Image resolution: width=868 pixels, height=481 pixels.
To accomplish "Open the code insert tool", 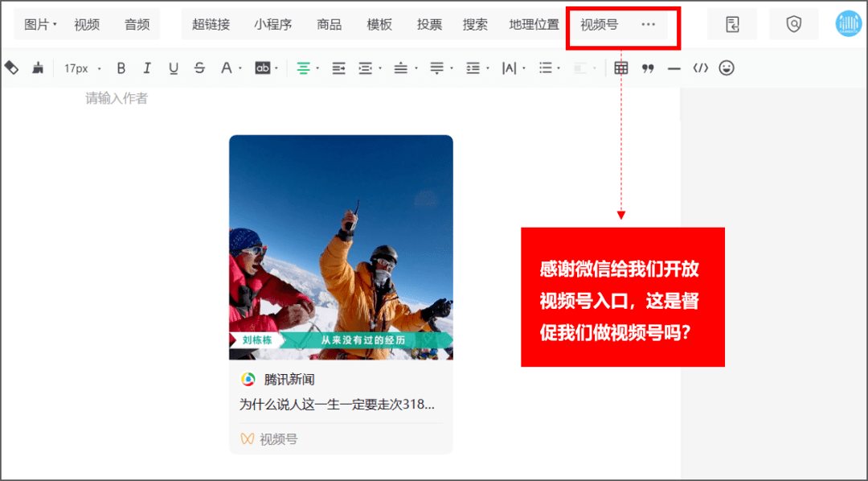I will 700,68.
